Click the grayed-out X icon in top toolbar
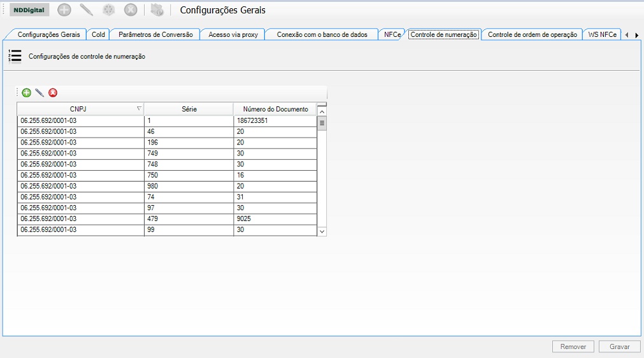The width and height of the screenshot is (644, 358). [x=131, y=10]
